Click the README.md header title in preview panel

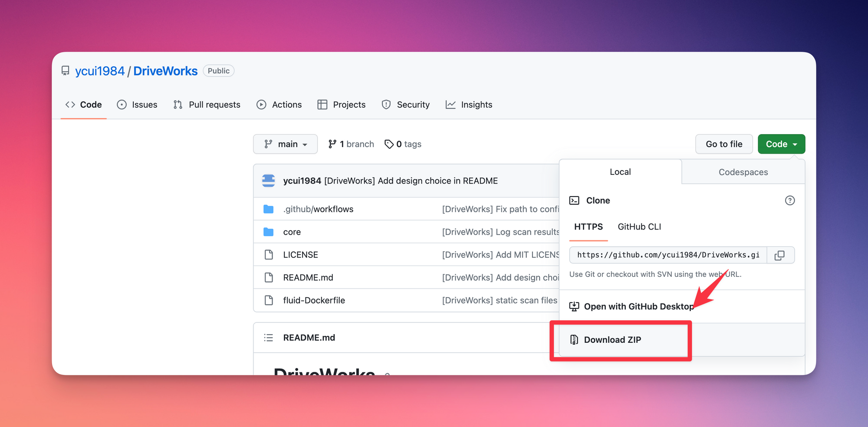click(x=309, y=338)
